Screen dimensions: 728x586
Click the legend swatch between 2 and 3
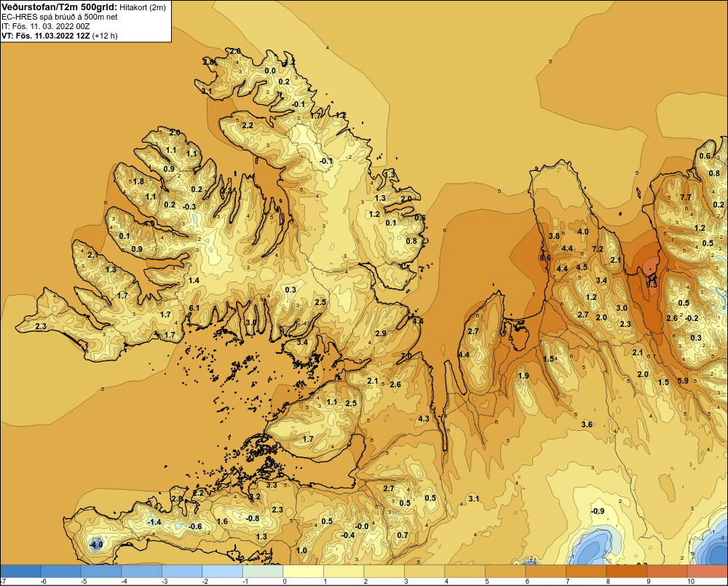click(384, 571)
